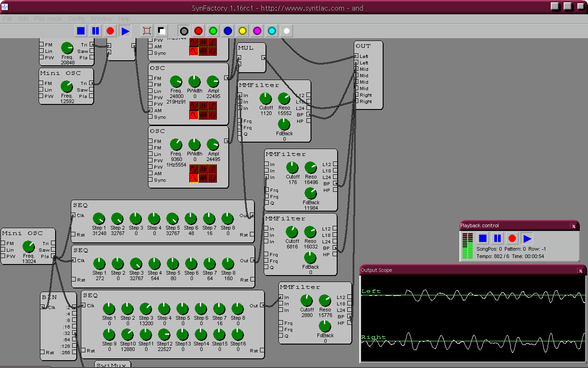Click the Step 3 knob showing 13200
Image resolution: width=588 pixels, height=368 pixels.
(146, 309)
